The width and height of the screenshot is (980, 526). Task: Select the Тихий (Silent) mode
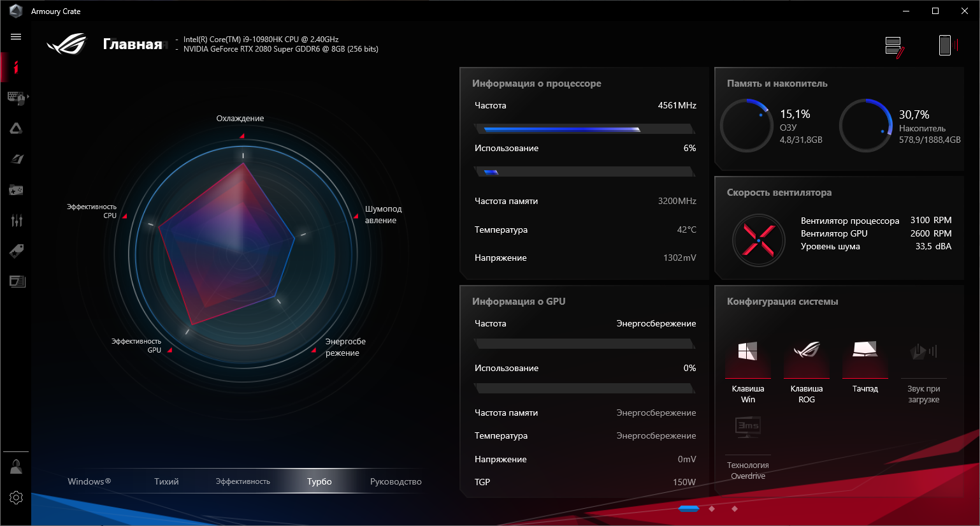tap(166, 481)
